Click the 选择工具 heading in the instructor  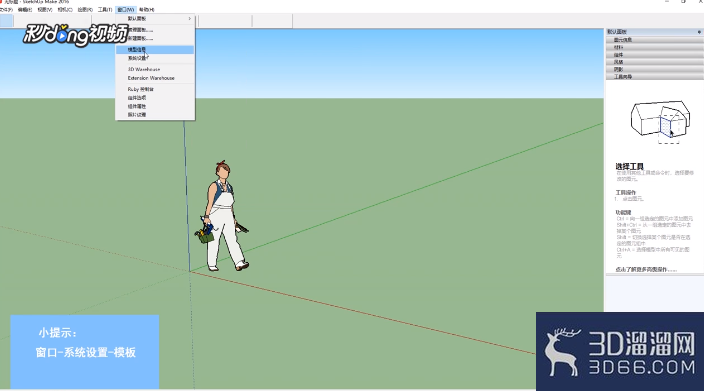tap(629, 167)
